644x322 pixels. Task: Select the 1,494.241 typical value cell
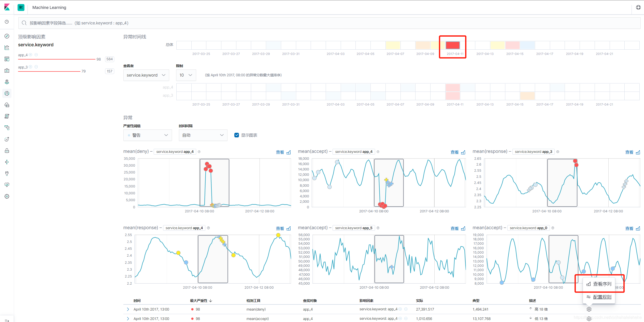point(480,309)
